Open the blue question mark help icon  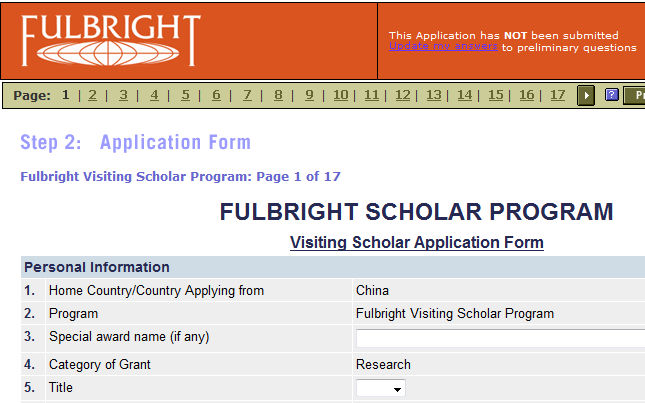[x=612, y=95]
